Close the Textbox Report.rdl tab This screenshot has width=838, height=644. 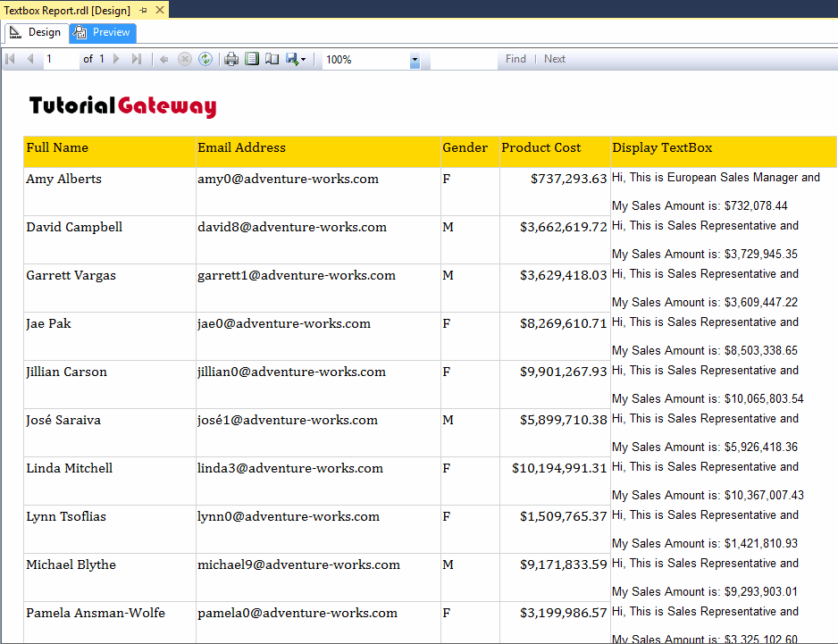point(160,10)
